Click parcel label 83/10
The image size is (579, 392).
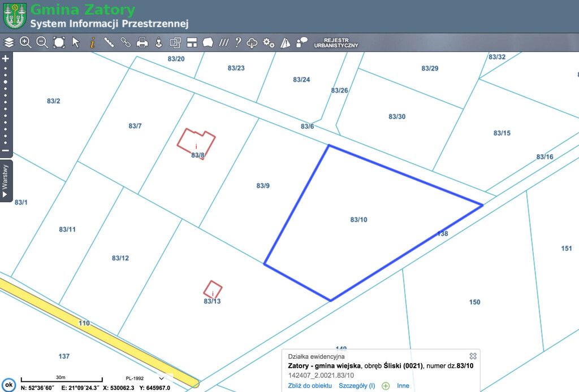click(x=358, y=220)
